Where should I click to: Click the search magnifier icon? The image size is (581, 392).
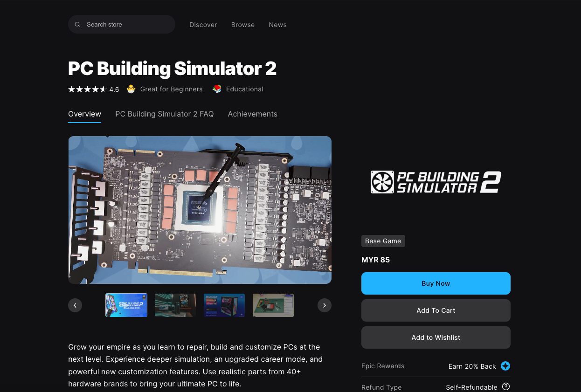tap(78, 25)
